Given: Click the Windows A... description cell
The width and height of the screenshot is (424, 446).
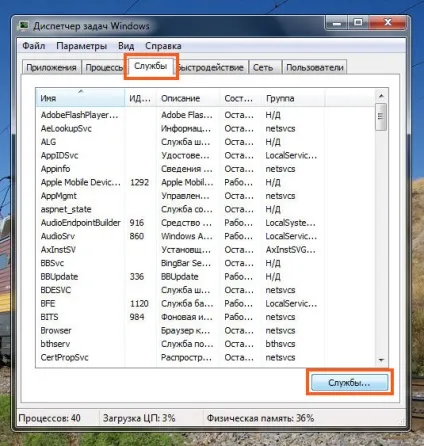Looking at the screenshot, I should (187, 236).
